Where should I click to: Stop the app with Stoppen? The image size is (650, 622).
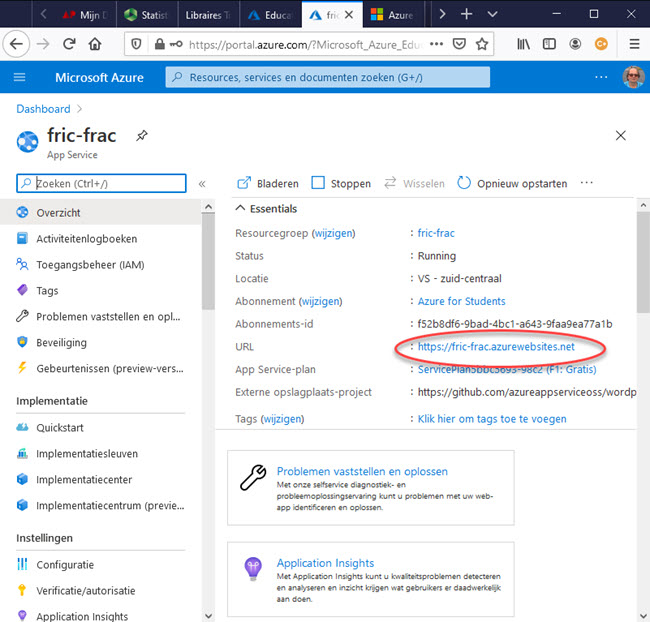coord(340,184)
